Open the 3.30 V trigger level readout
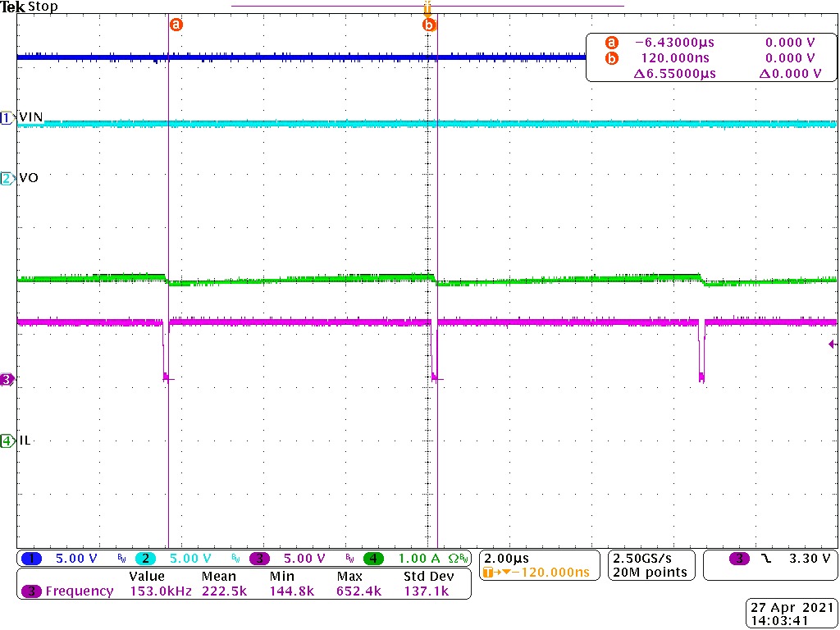 [x=808, y=558]
